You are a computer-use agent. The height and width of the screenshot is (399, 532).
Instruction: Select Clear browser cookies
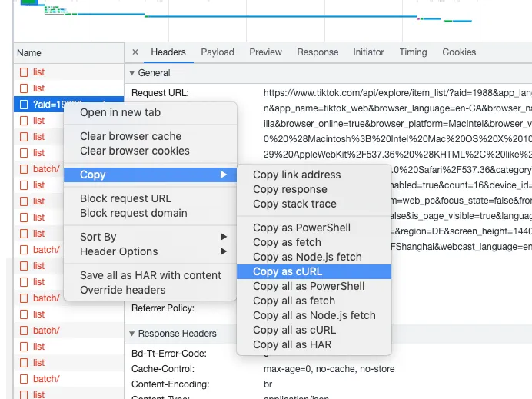150,151
